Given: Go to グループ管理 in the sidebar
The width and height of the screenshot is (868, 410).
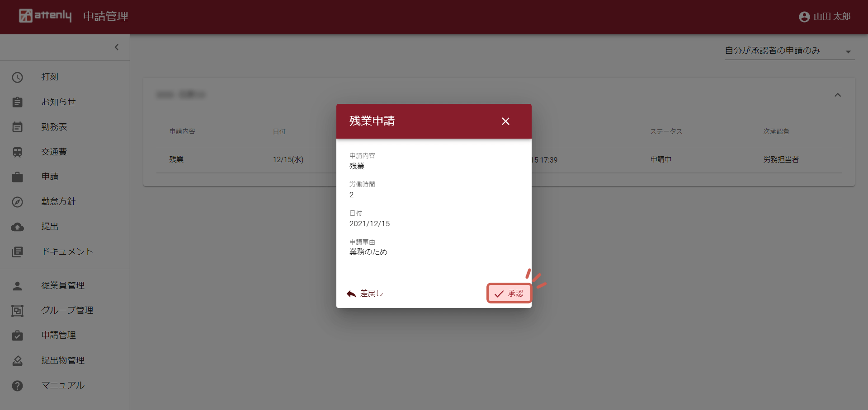Looking at the screenshot, I should (67, 310).
